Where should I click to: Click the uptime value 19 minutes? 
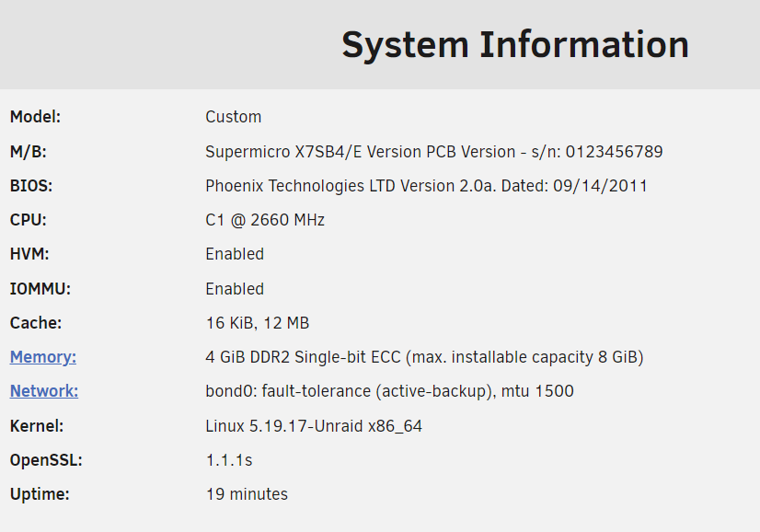coord(247,494)
